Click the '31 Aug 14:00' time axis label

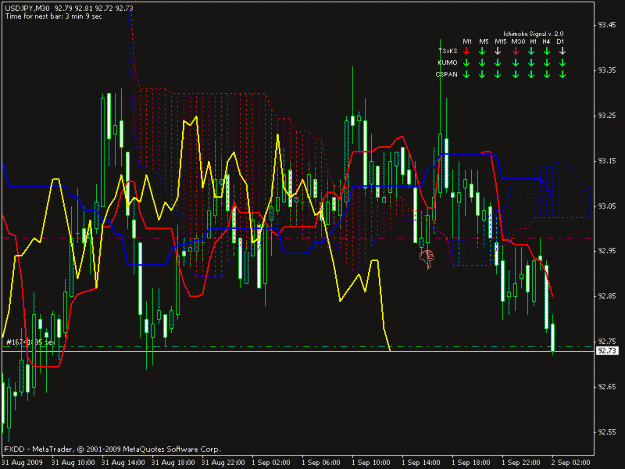click(x=123, y=463)
